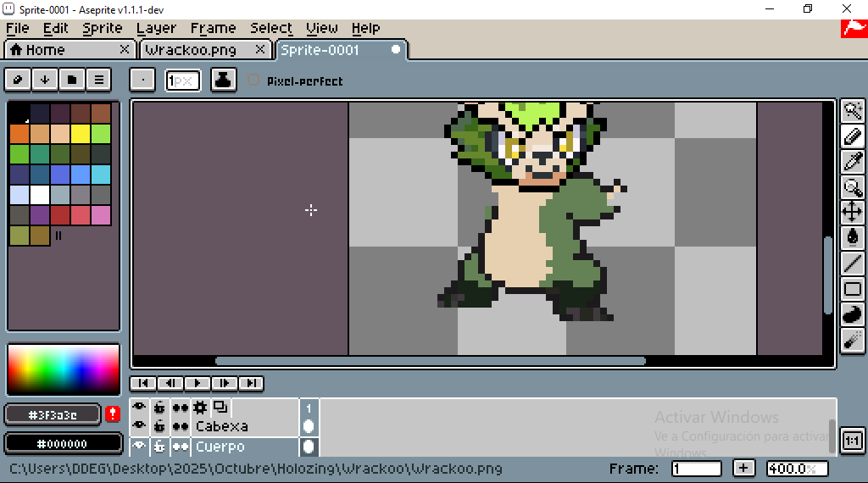Select the Line tool
Screen dimensions: 868x483
pyautogui.click(x=853, y=263)
